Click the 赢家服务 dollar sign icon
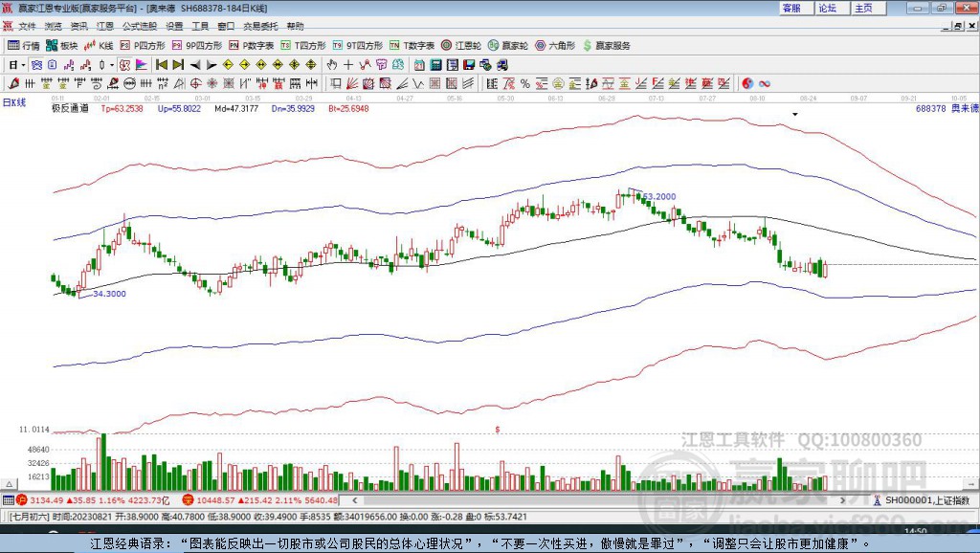Screen dimensions: 980x553 (x=587, y=45)
